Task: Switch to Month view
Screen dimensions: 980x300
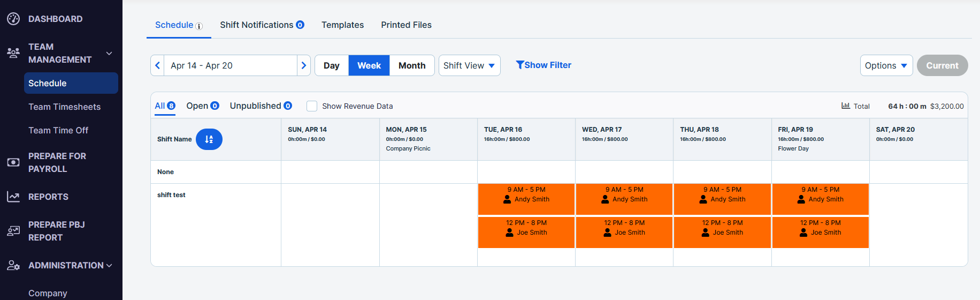Action: point(412,65)
